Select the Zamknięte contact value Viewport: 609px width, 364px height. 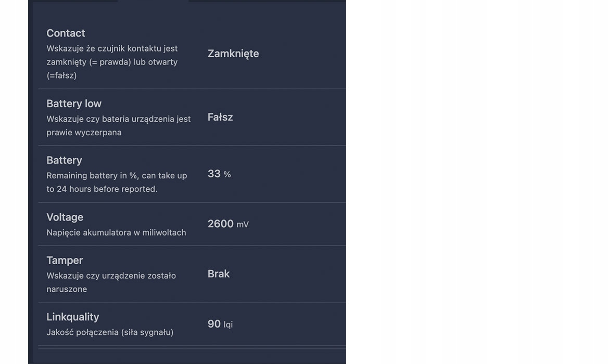[233, 54]
